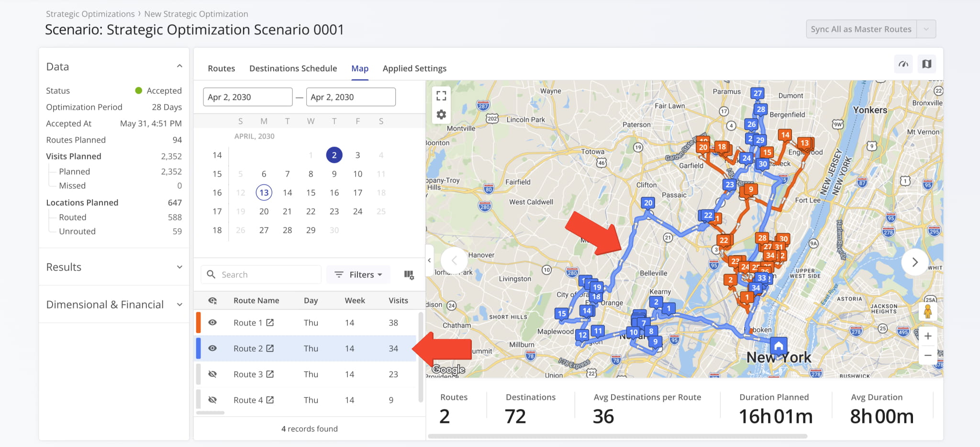Hide Route 2 on the map
980x447 pixels.
[212, 348]
